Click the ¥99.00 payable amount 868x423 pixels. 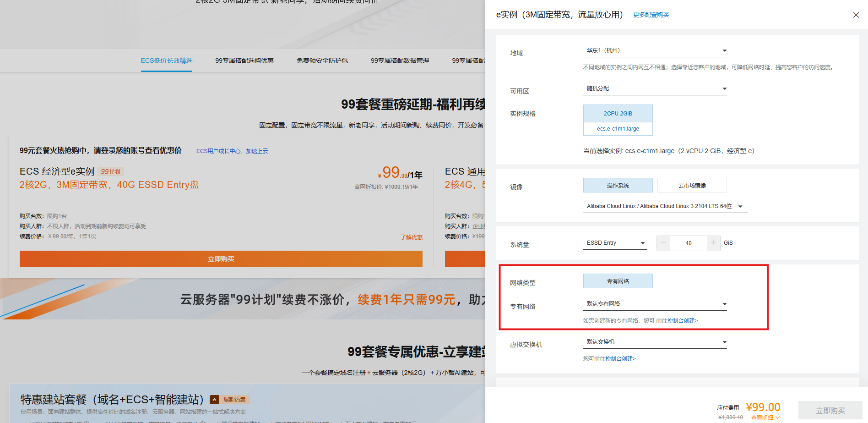point(763,407)
